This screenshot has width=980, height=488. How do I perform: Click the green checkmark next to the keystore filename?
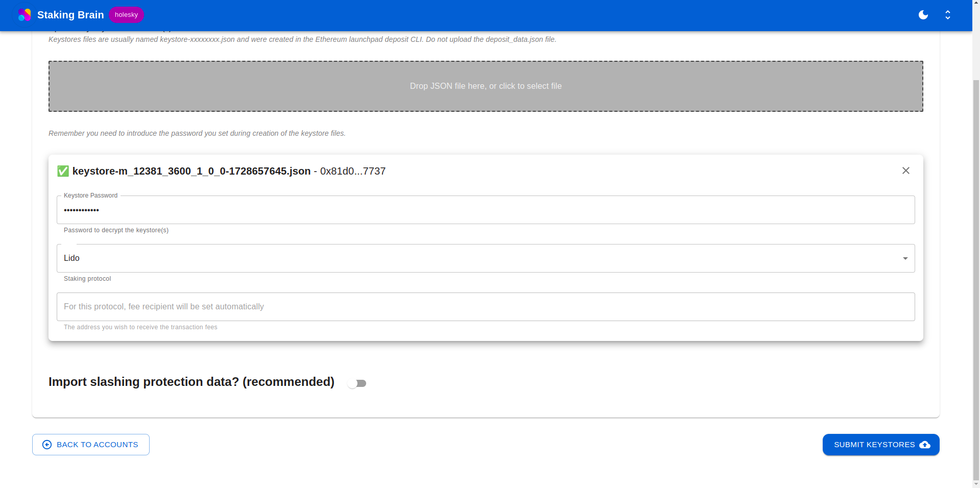pyautogui.click(x=63, y=171)
